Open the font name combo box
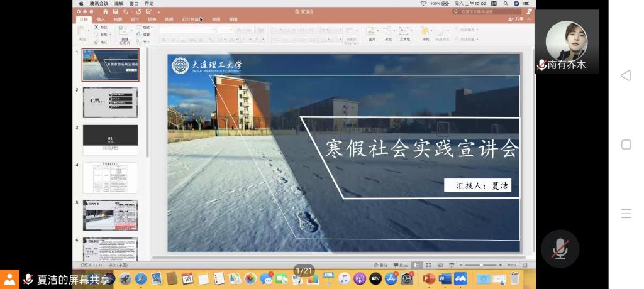 186,30
